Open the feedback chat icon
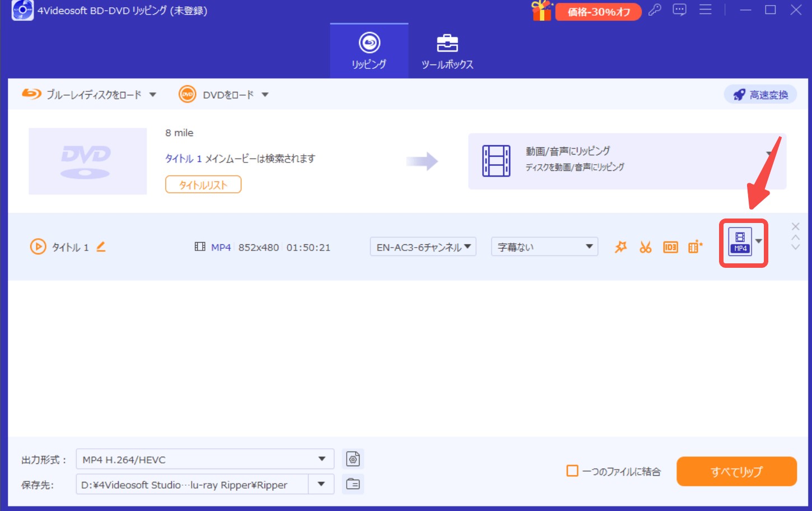 click(x=679, y=10)
